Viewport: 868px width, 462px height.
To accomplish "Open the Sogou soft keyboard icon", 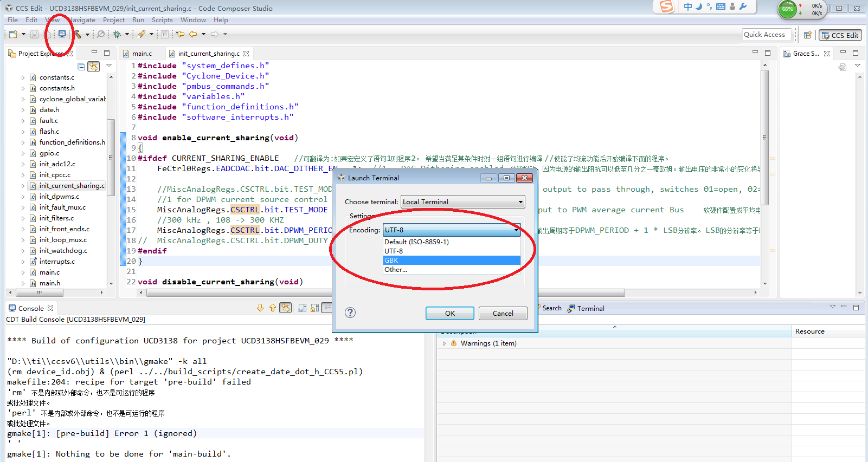I will [x=721, y=6].
